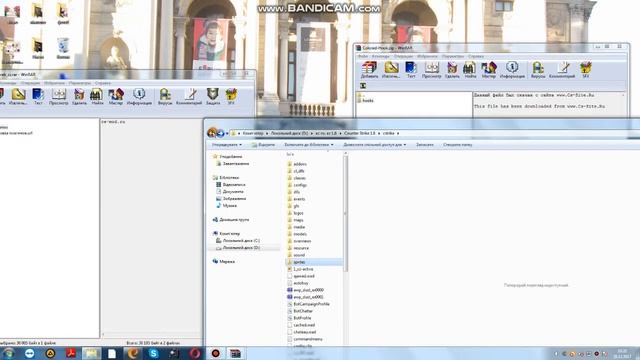Click Test (Тест) in the right WinRAR window
The image size is (640, 360).
click(x=411, y=70)
